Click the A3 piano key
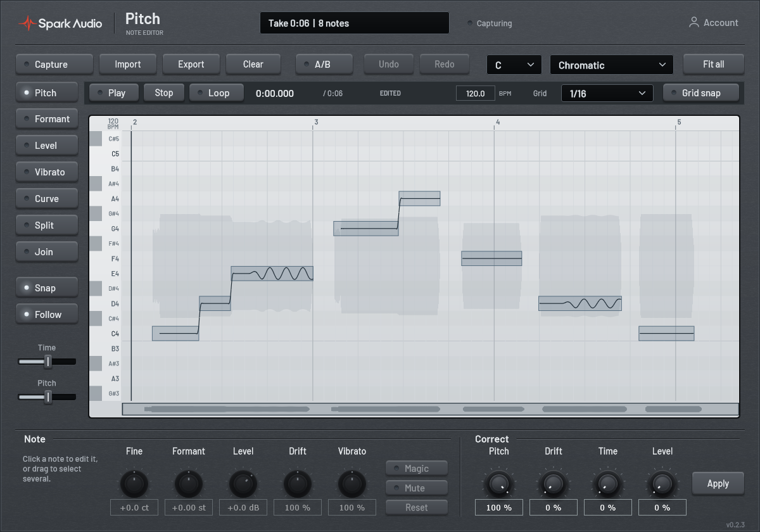Viewport: 760px width, 532px height. pyautogui.click(x=105, y=379)
